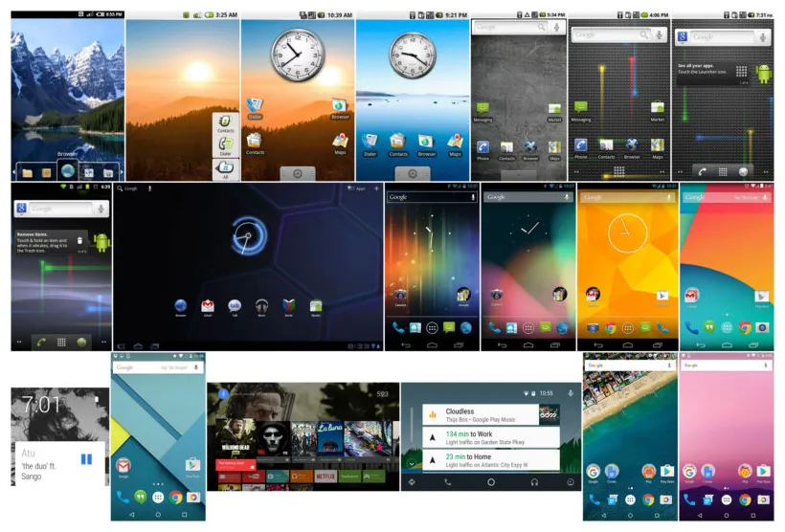Open the '23 min to Home' card
The height and width of the screenshot is (532, 785).
click(x=491, y=460)
